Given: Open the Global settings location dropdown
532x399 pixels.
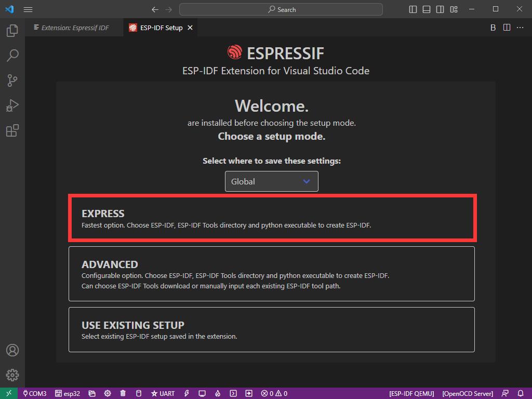Looking at the screenshot, I should [271, 181].
